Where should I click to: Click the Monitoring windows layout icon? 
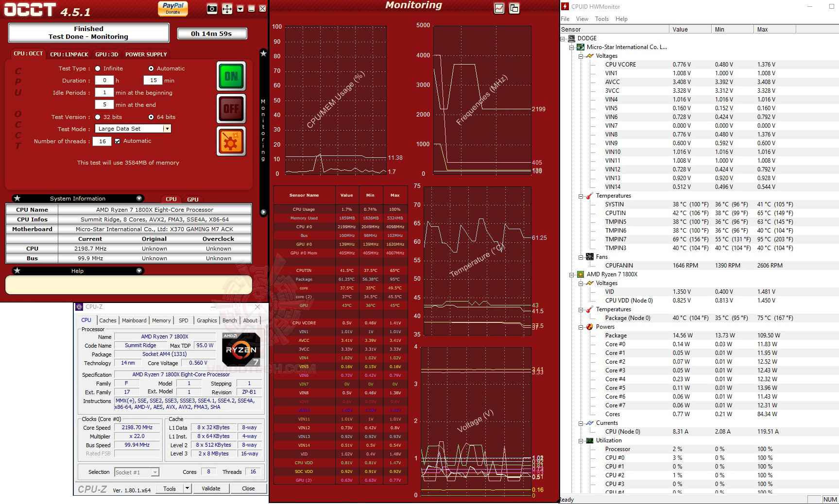pyautogui.click(x=514, y=8)
